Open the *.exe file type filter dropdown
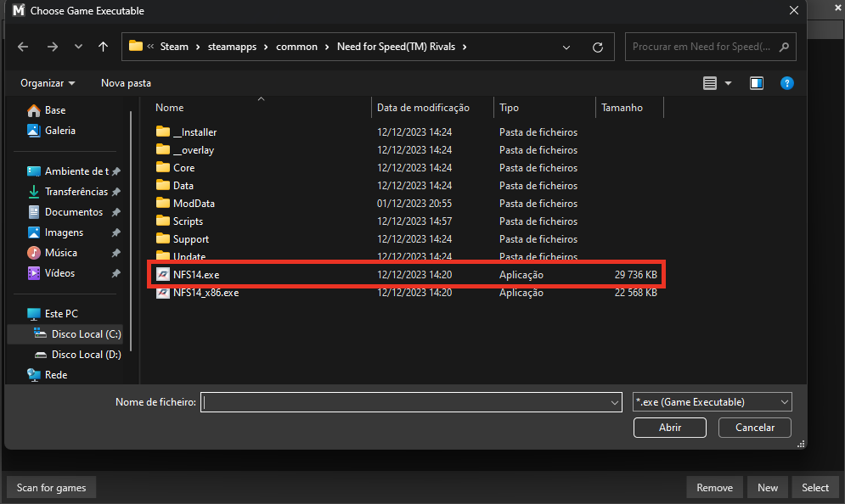This screenshot has width=845, height=504. 712,402
